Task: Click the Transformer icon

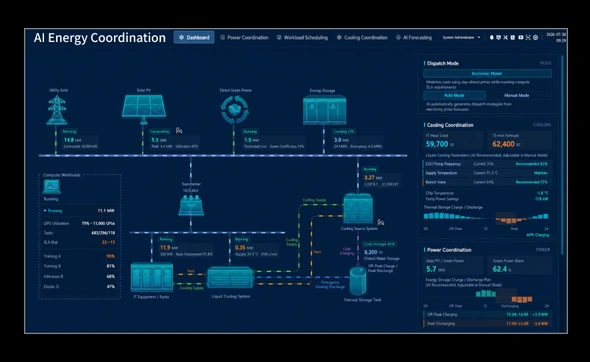Action: click(191, 205)
